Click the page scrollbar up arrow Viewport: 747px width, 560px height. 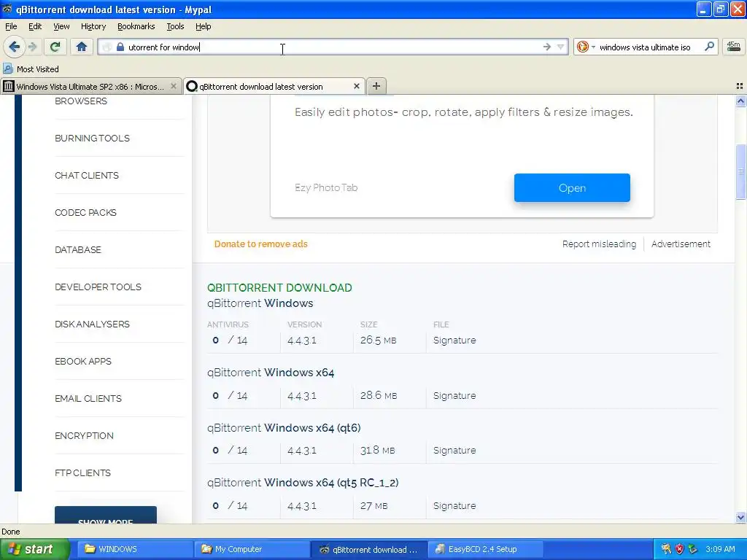tap(740, 101)
